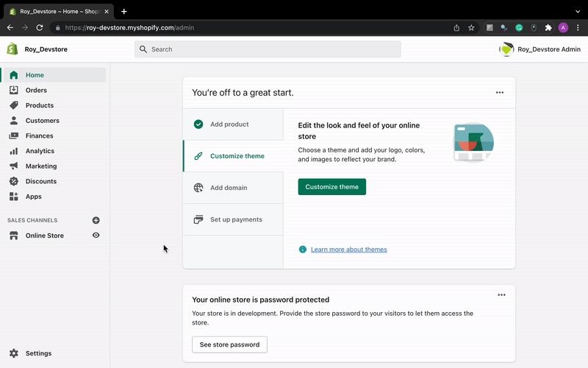
Task: Click the theme illustration thumbnail
Action: pos(473,142)
